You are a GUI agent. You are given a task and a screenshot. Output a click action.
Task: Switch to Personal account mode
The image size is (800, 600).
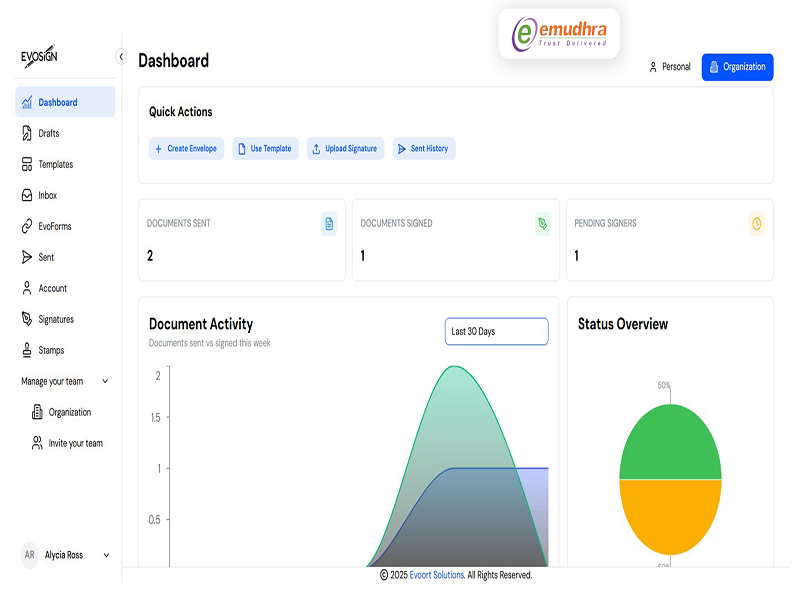[x=669, y=67]
